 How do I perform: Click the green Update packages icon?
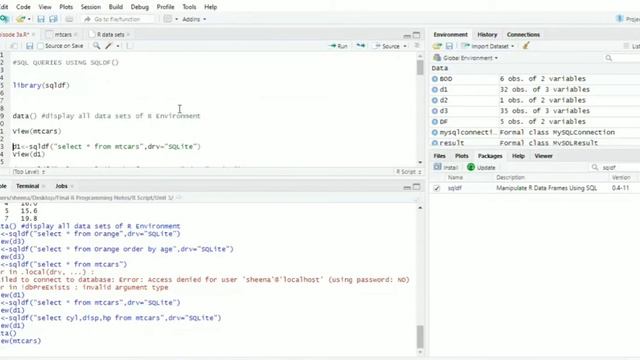(471, 167)
